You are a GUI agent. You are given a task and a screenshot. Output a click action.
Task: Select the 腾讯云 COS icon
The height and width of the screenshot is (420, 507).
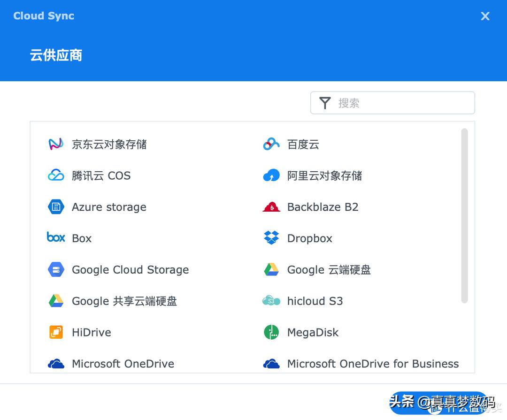tap(56, 175)
